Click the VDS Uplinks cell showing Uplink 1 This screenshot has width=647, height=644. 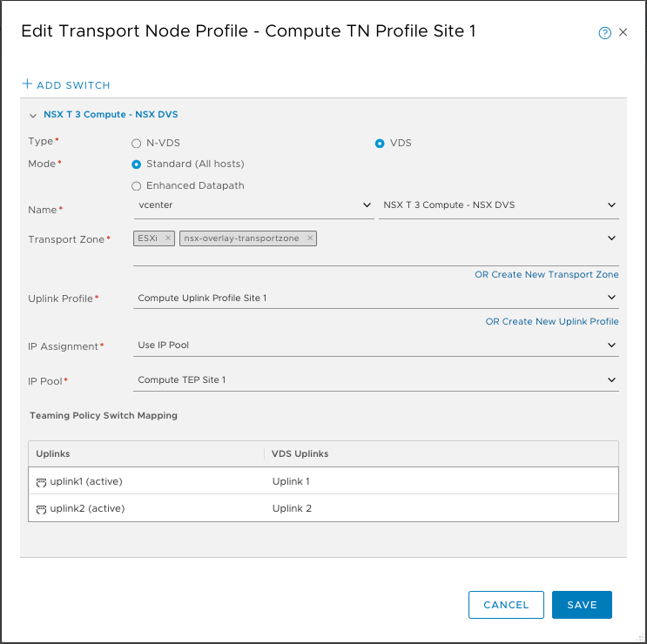tap(291, 481)
